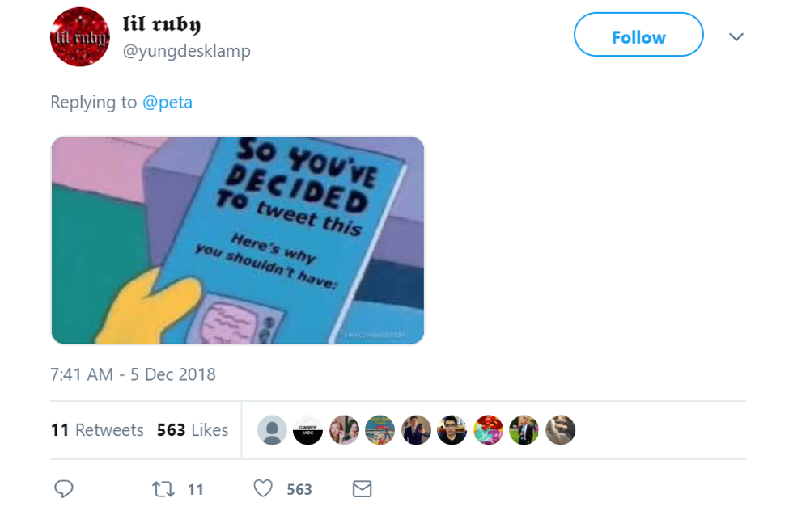The image size is (793, 532).
Task: Click the 7:41 AM - 5 Dec 2018 timestamp
Action: 133,375
